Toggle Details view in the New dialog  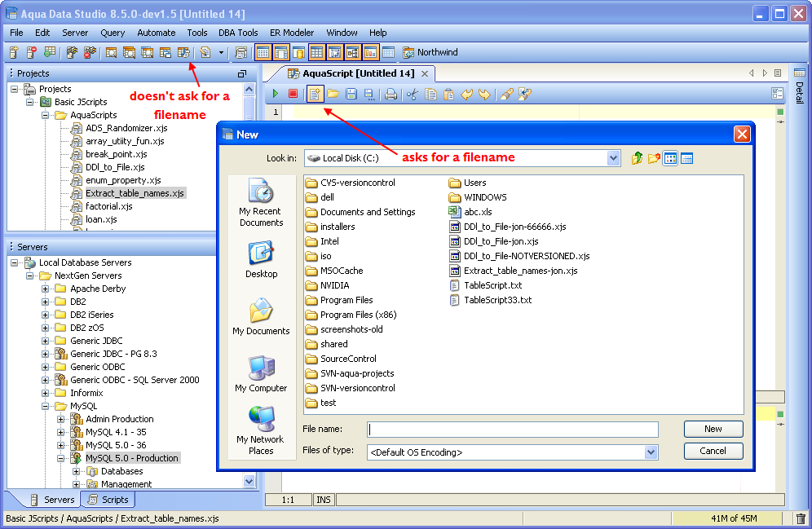click(686, 158)
